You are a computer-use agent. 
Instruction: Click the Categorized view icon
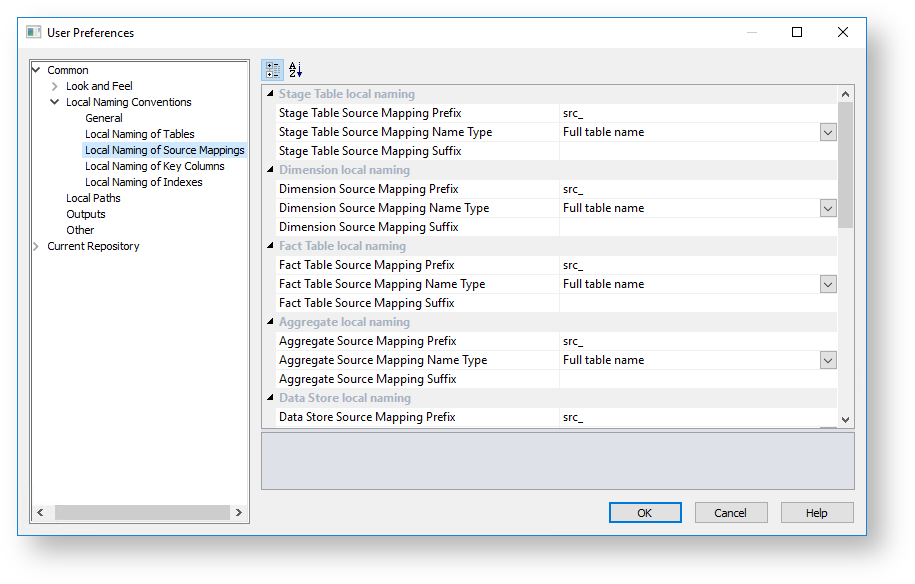pos(272,70)
